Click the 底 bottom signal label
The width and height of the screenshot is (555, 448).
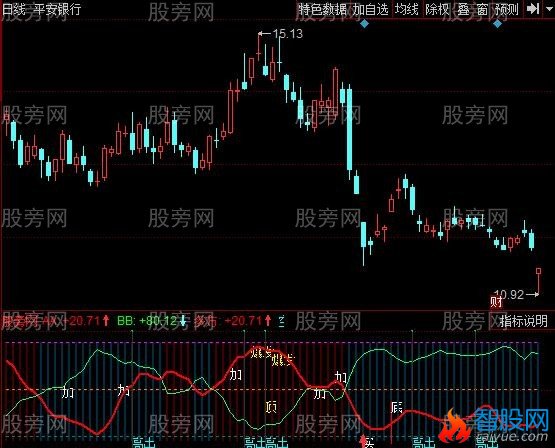[397, 407]
